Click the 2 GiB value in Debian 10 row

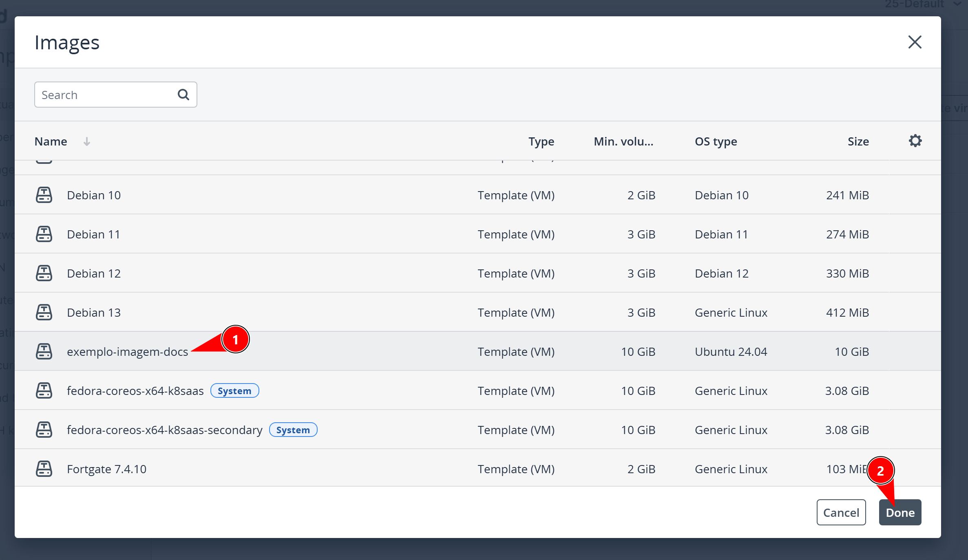[x=641, y=195]
